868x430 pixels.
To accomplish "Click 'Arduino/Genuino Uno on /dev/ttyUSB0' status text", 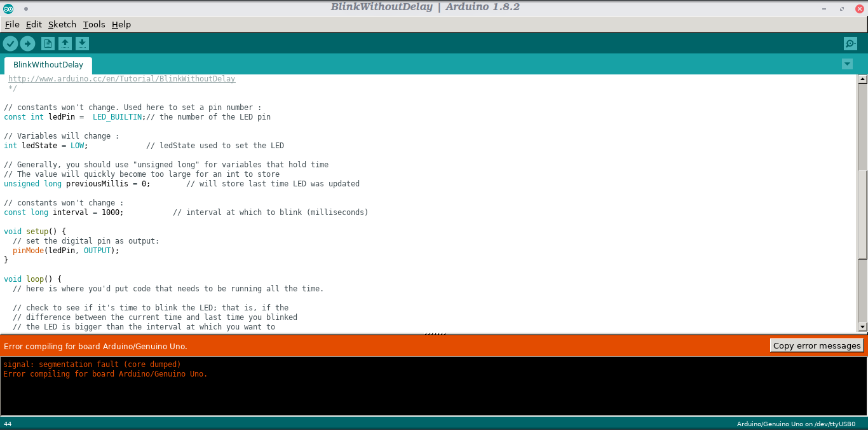I will [796, 424].
